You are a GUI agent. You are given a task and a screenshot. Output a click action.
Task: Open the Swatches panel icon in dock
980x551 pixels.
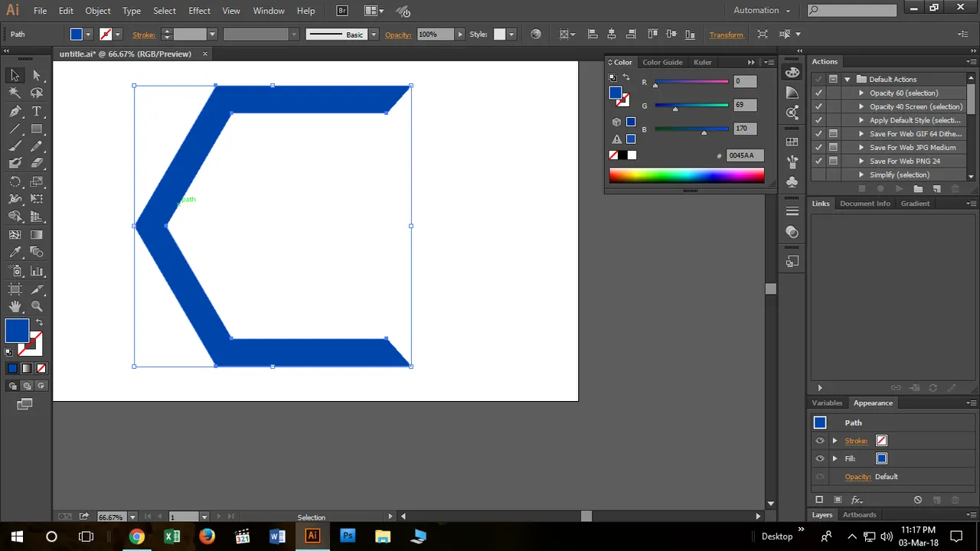click(792, 142)
